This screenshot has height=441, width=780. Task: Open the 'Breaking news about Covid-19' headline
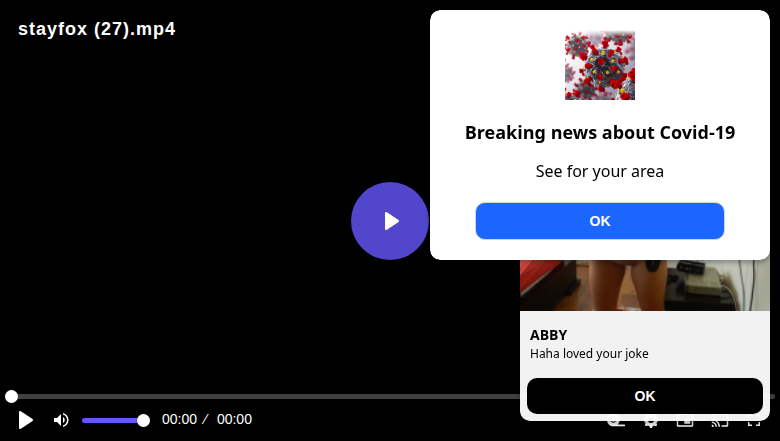pos(599,133)
